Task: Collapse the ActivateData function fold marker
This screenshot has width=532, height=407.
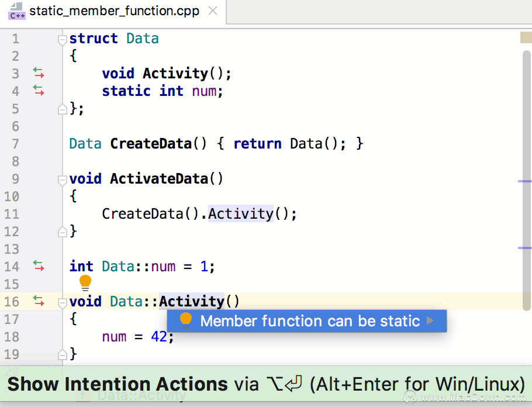Action: pyautogui.click(x=62, y=180)
